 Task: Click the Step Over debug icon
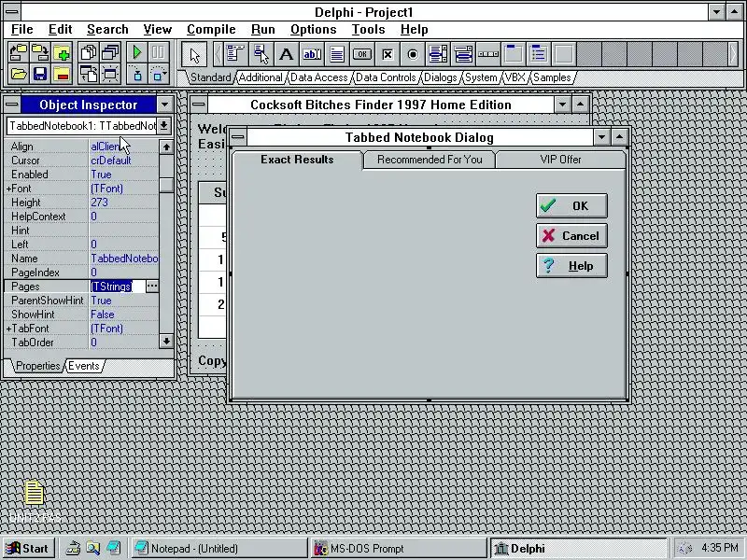[x=159, y=75]
